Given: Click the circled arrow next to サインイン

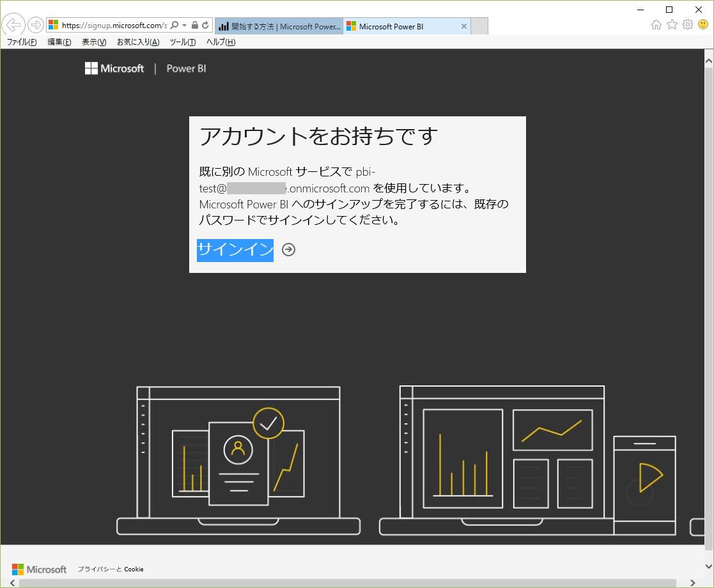Looking at the screenshot, I should pos(289,250).
